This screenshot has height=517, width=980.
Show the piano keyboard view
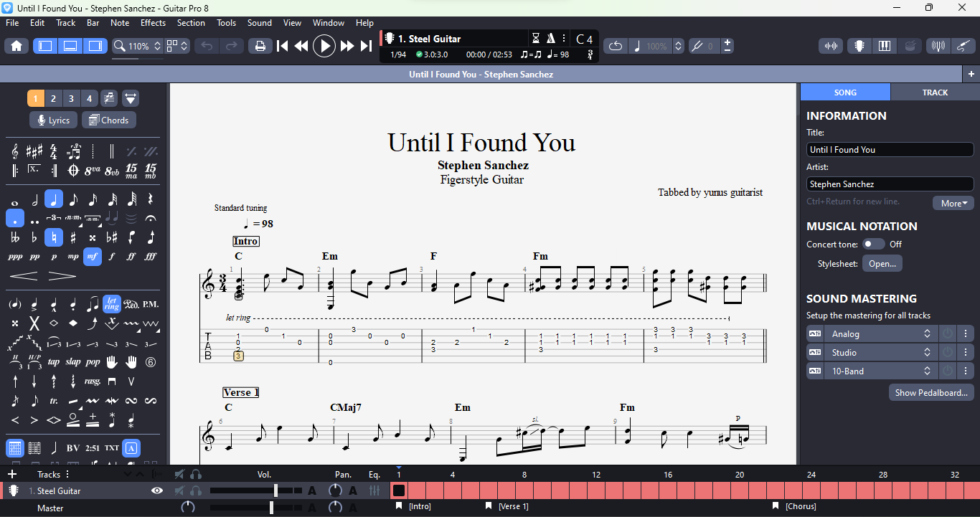click(x=885, y=46)
